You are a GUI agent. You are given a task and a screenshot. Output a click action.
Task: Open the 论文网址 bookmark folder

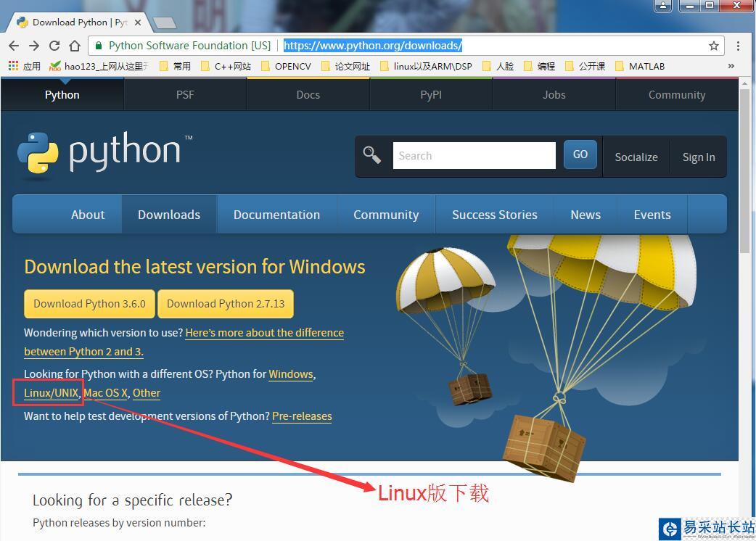(x=345, y=66)
